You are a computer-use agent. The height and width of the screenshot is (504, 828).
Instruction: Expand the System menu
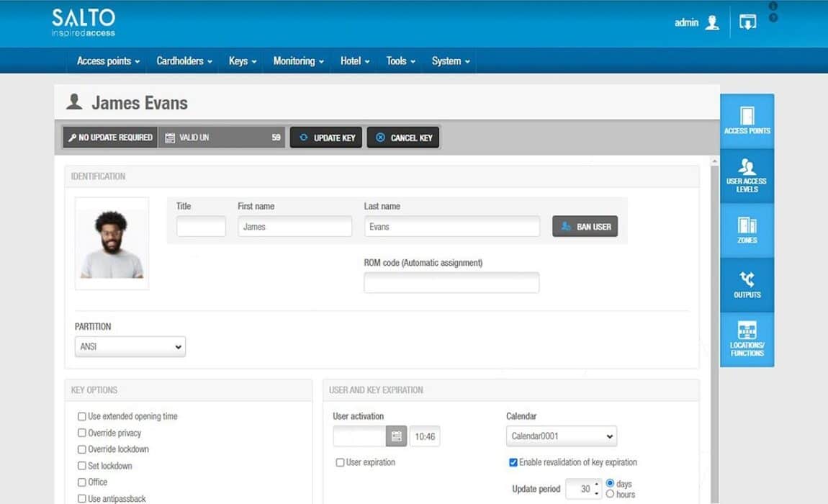[451, 61]
